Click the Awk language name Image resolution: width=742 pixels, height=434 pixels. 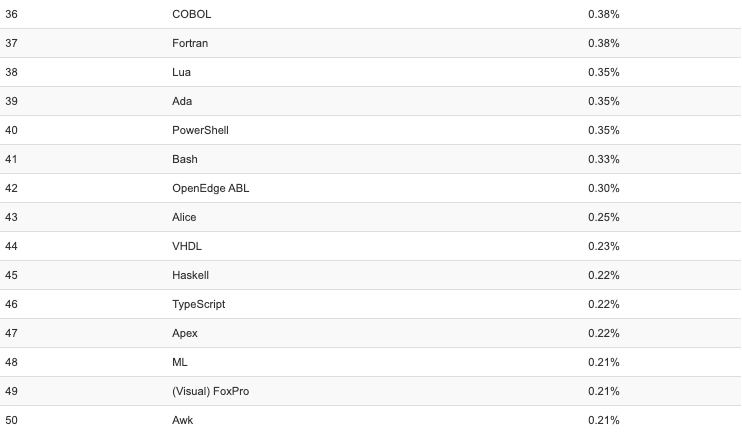pos(183,421)
